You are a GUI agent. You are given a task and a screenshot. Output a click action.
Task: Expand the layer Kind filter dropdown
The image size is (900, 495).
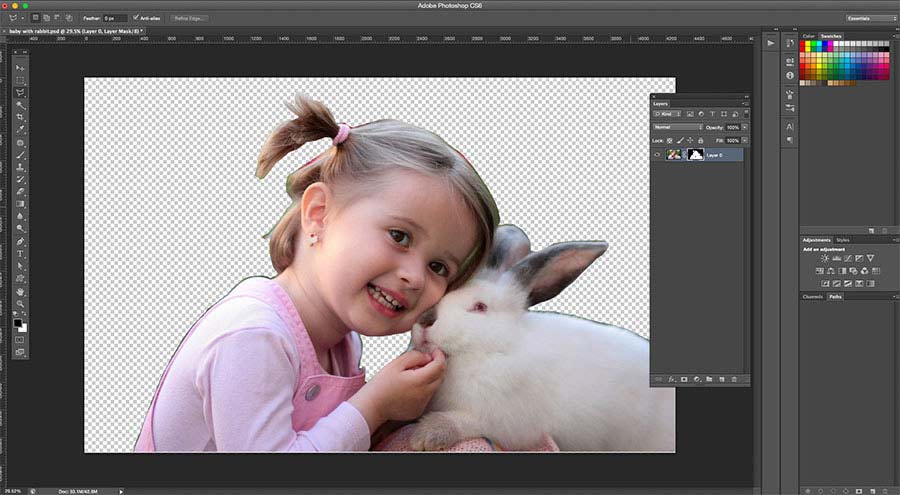point(668,114)
